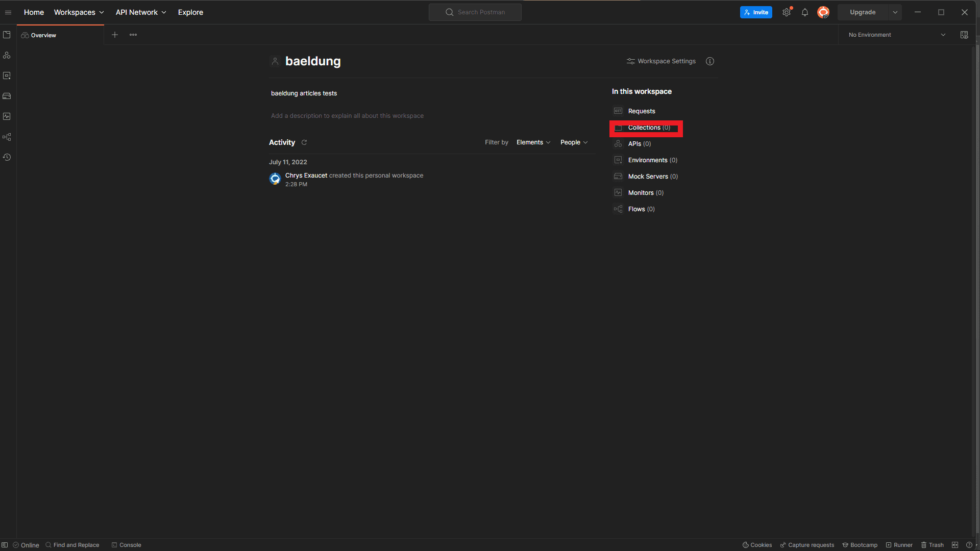Click the Online status indicator
980x551 pixels.
(26, 545)
